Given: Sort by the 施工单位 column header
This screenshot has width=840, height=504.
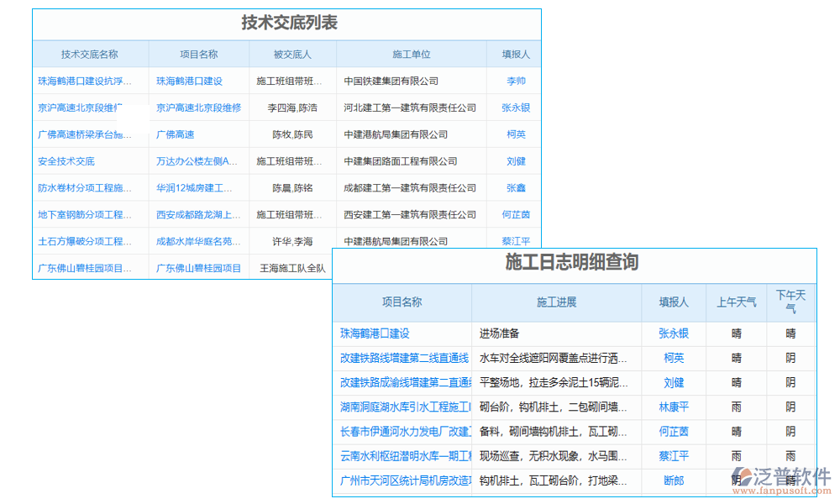Looking at the screenshot, I should tap(411, 53).
